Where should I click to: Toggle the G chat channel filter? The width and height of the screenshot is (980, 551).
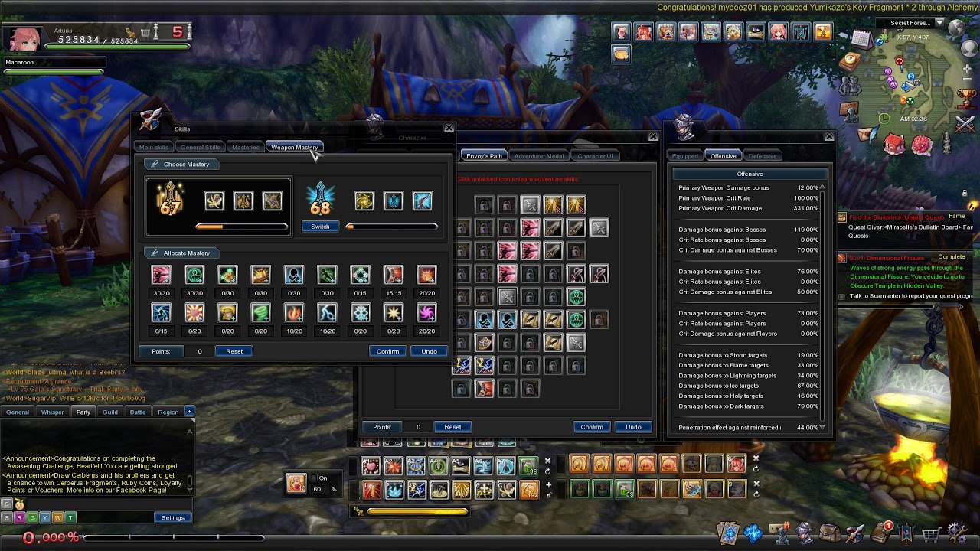32,517
